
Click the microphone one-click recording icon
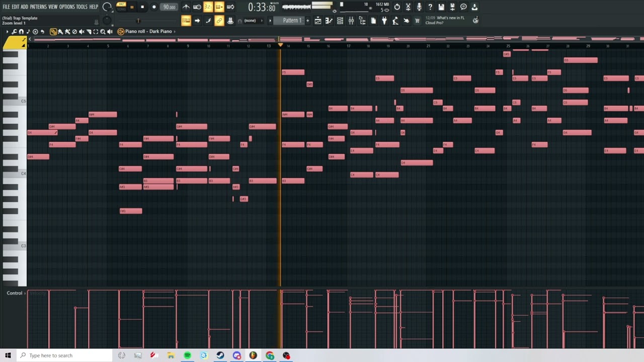coord(419,7)
